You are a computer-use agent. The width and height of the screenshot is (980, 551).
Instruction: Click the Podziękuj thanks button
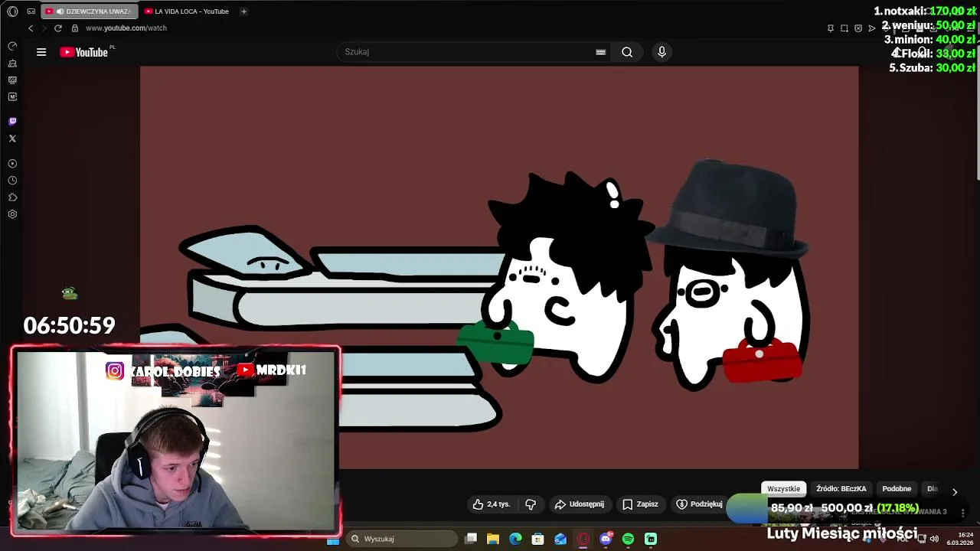point(699,504)
